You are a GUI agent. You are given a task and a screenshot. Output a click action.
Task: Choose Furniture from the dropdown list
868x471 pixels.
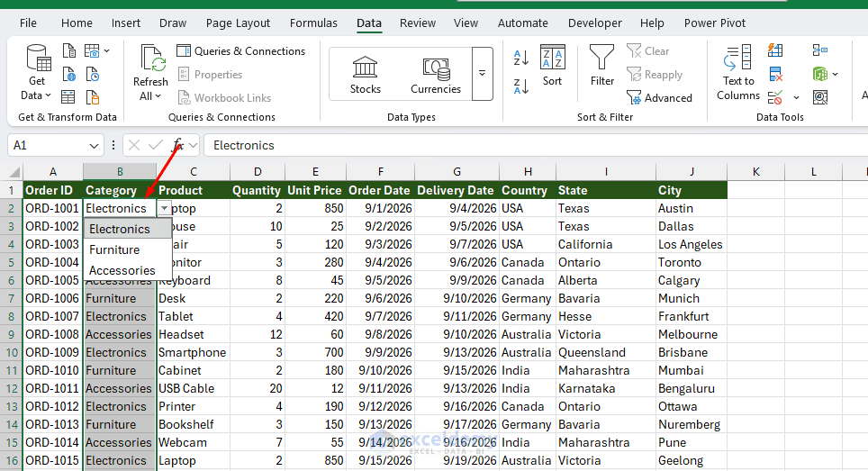pos(127,249)
